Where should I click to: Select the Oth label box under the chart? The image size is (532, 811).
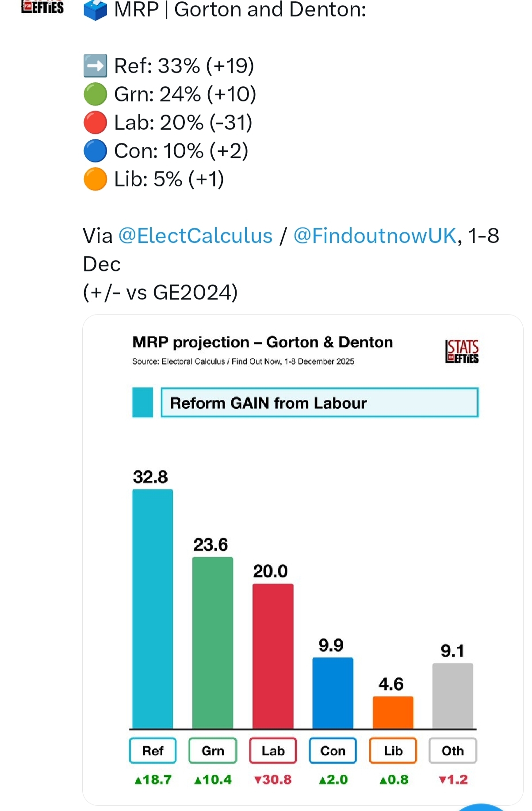[x=453, y=750]
